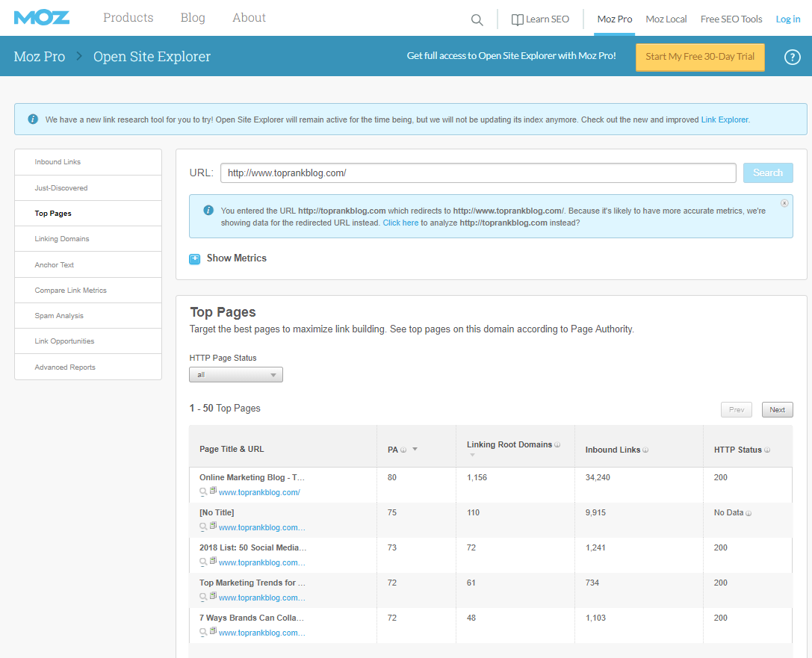This screenshot has width=812, height=658.
Task: Click page preview icon in [No Title] row
Action: [x=213, y=526]
